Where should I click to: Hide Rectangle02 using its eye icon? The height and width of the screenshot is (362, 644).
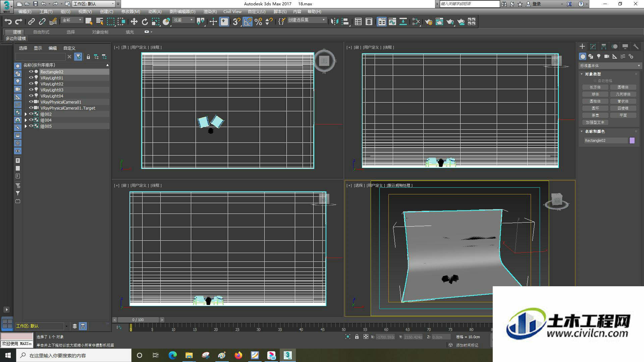click(x=31, y=72)
